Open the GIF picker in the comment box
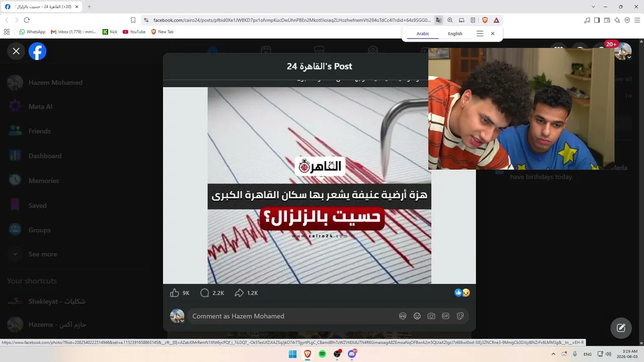Viewport: 644px width, 362px height. (x=446, y=316)
